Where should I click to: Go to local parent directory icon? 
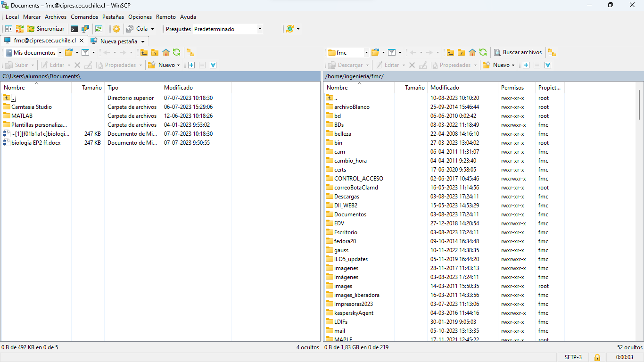tap(144, 52)
